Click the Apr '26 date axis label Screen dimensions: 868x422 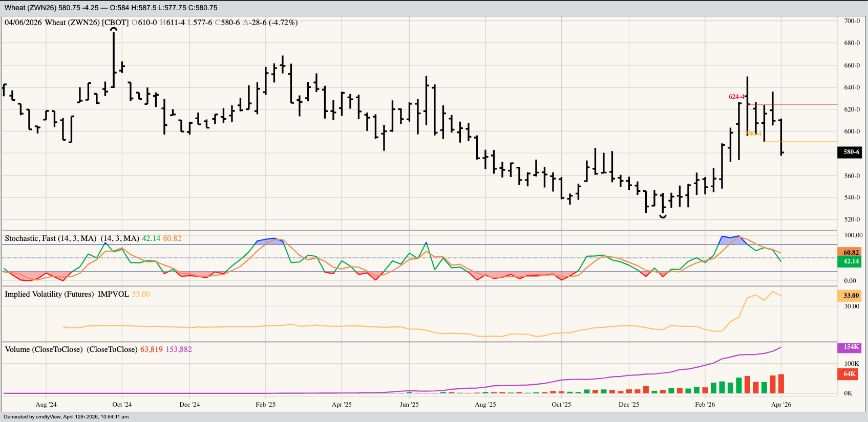(781, 405)
